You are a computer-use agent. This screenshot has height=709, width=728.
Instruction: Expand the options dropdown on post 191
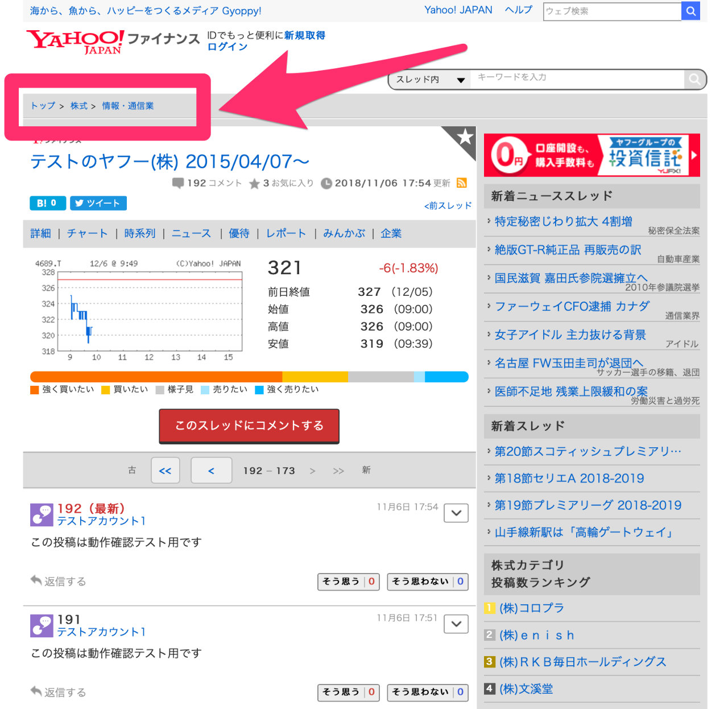point(456,624)
